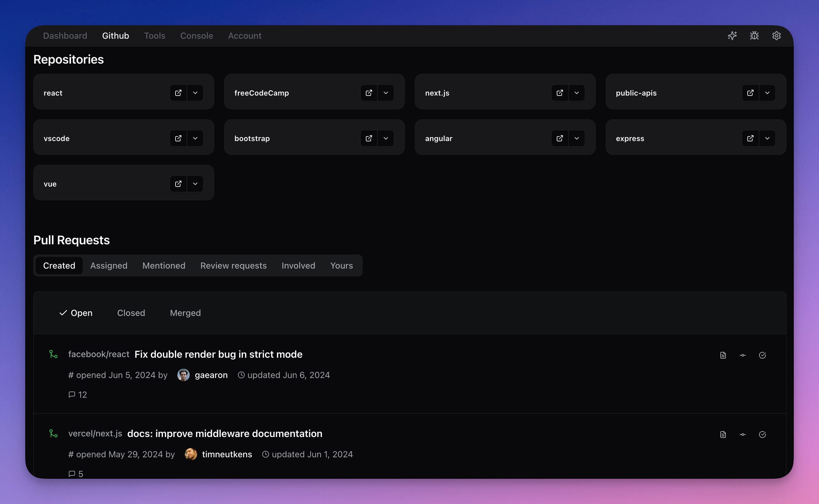819x504 pixels.
Task: Click timneutkens's avatar image
Action: coord(191,454)
